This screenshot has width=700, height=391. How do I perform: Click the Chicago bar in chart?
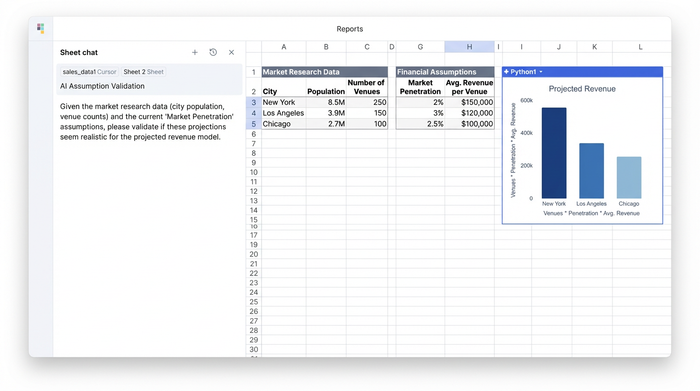coord(629,177)
